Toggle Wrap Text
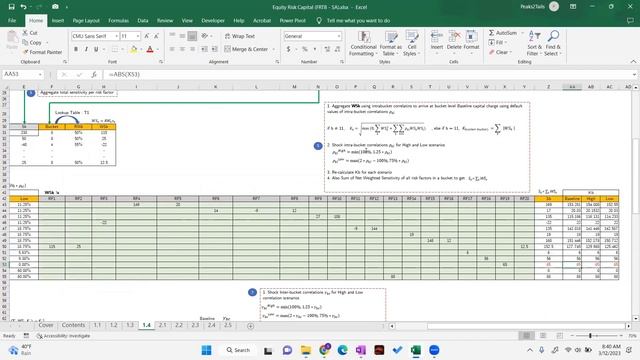 240,36
